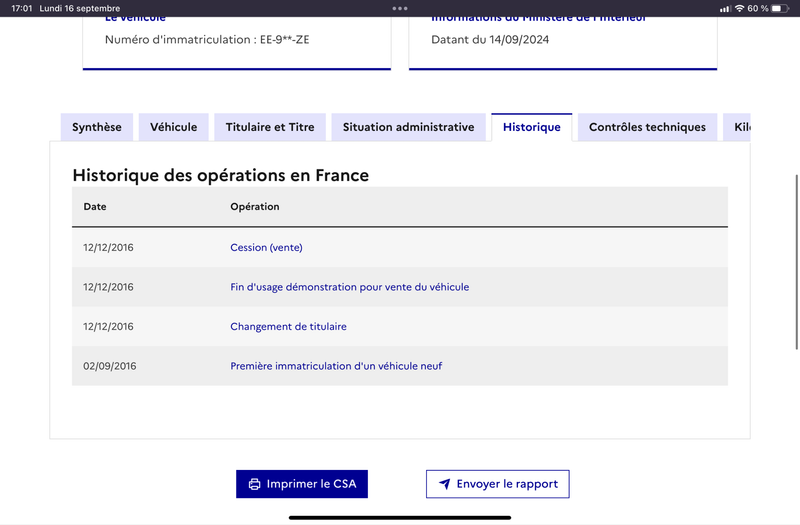Tap the home indicator bar
The image size is (800, 525).
400,517
